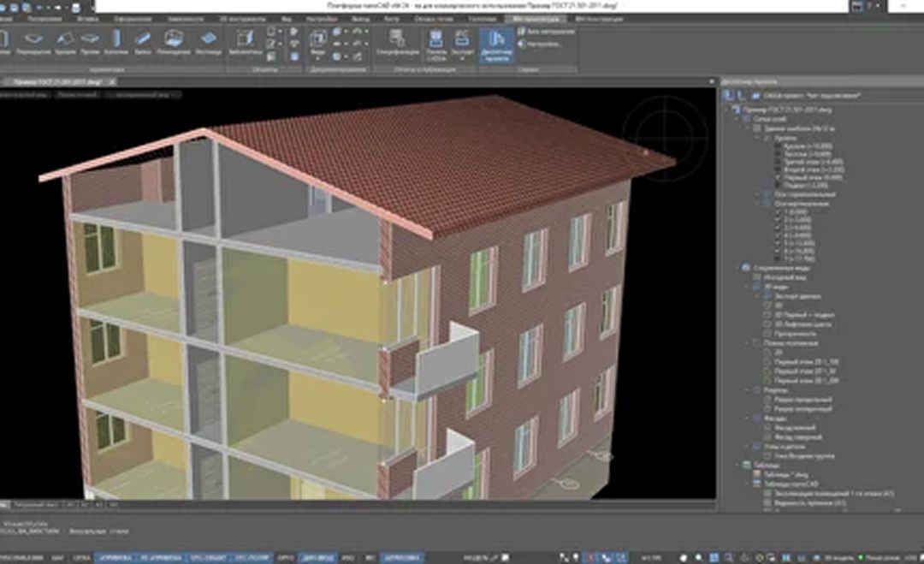
Task: Toggle the Кровля level checkbox
Action: [777, 145]
